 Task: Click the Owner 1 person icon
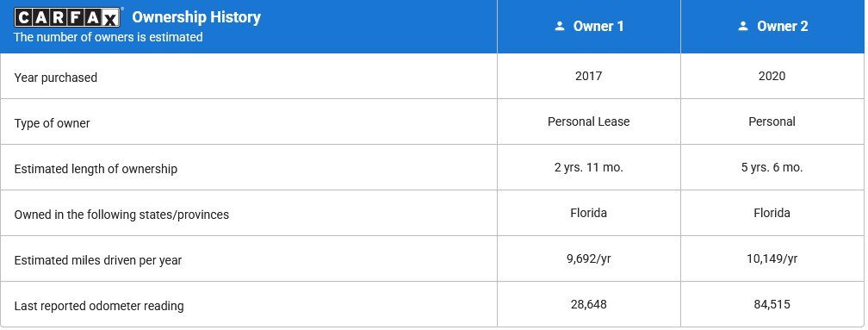click(560, 26)
